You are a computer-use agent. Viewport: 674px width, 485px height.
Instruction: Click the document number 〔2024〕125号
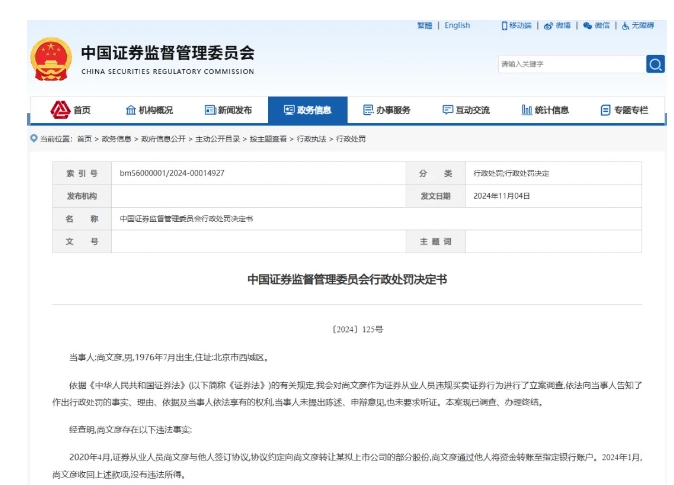click(358, 329)
